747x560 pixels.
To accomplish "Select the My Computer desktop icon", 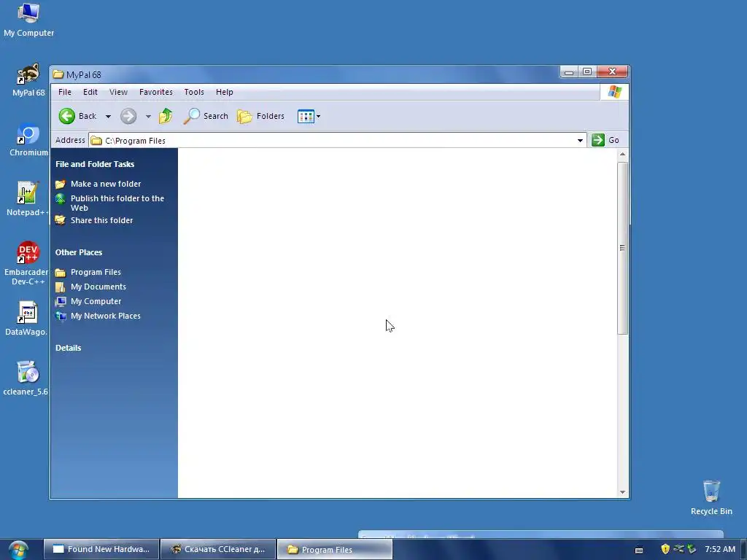I will [28, 20].
